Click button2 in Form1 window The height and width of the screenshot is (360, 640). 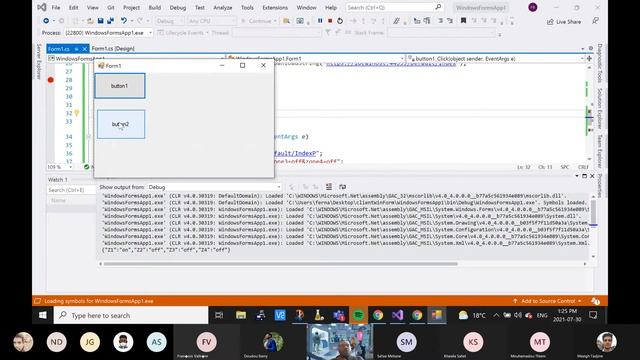point(121,124)
